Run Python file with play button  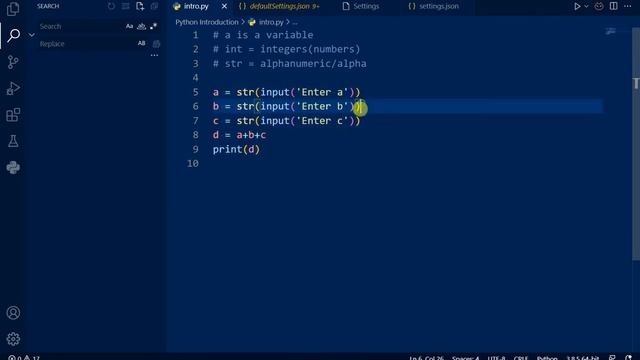point(577,6)
